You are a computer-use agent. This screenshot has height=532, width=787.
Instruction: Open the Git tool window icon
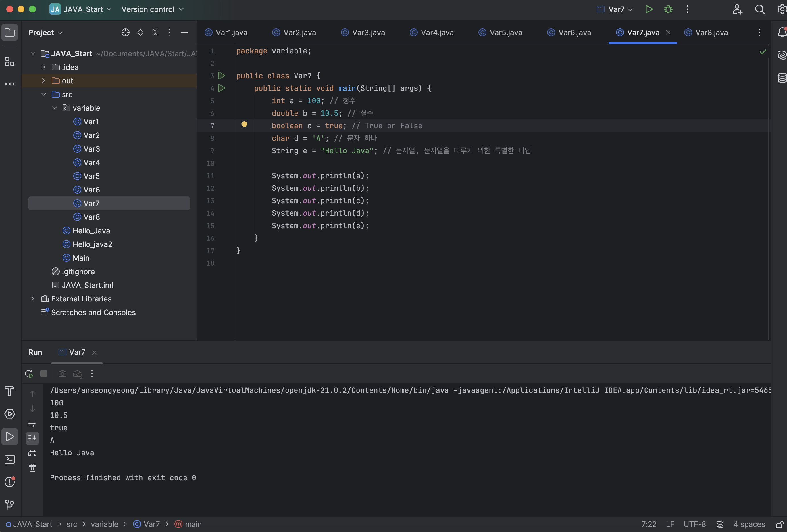pos(9,504)
